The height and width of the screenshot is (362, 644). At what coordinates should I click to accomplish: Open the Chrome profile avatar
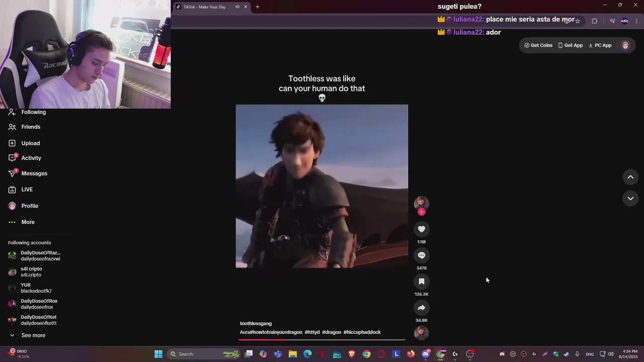point(624,21)
